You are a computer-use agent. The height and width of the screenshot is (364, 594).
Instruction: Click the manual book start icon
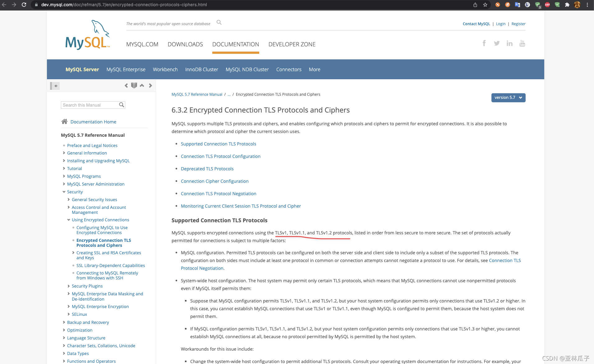tap(134, 85)
